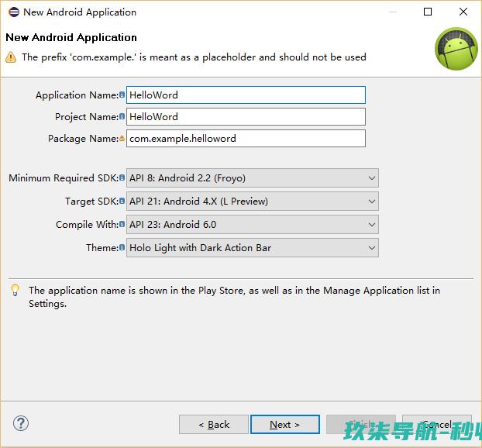Click the Application Name input field
482x448 pixels.
[246, 95]
